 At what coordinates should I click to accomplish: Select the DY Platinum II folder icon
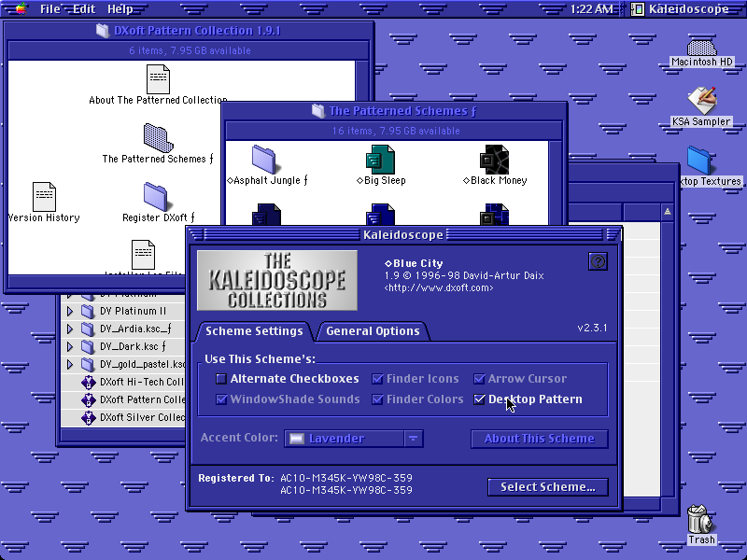(x=88, y=312)
